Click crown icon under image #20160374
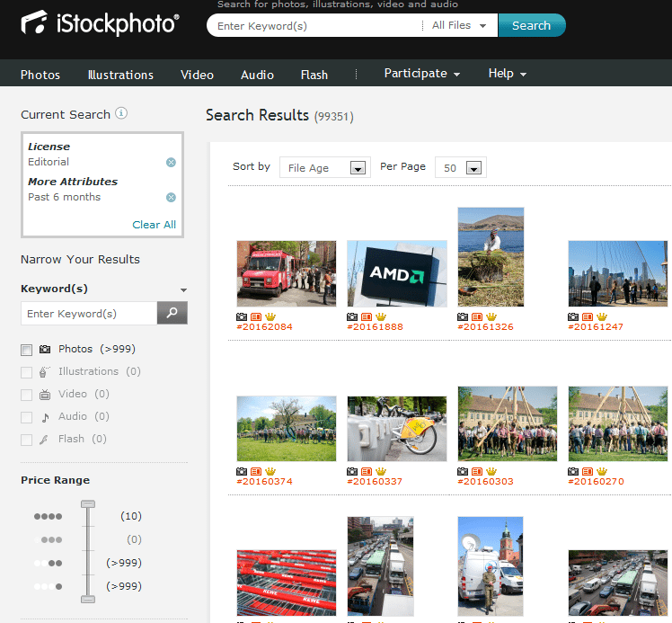Image resolution: width=672 pixels, height=623 pixels. 270,472
